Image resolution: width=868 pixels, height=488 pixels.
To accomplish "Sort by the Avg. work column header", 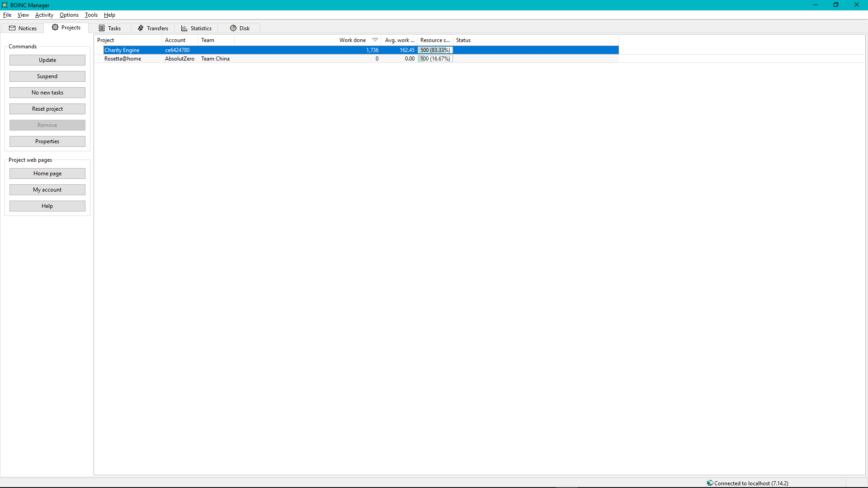I will [x=399, y=40].
